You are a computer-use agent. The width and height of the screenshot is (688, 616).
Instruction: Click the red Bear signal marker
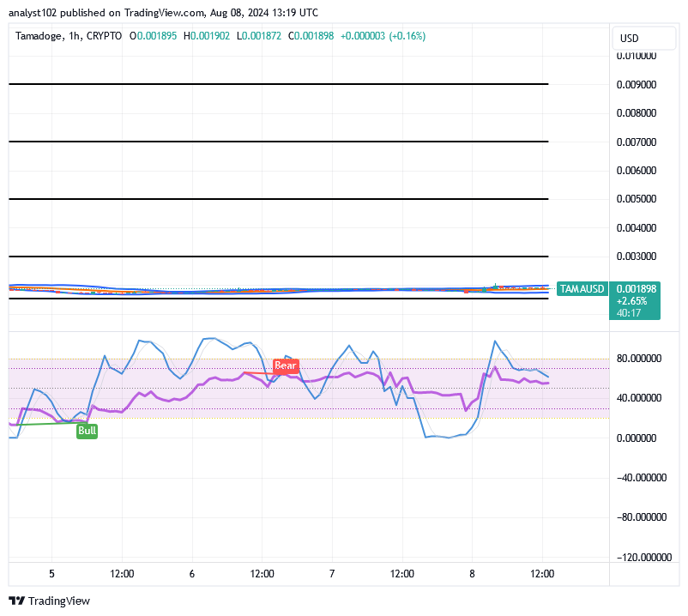285,365
